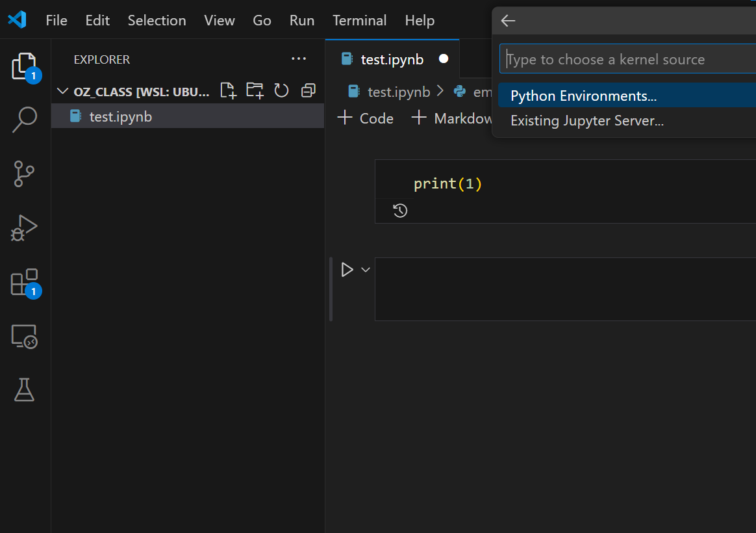Open Explorer more actions ellipsis menu
Viewport: 756px width, 533px height.
(x=299, y=59)
